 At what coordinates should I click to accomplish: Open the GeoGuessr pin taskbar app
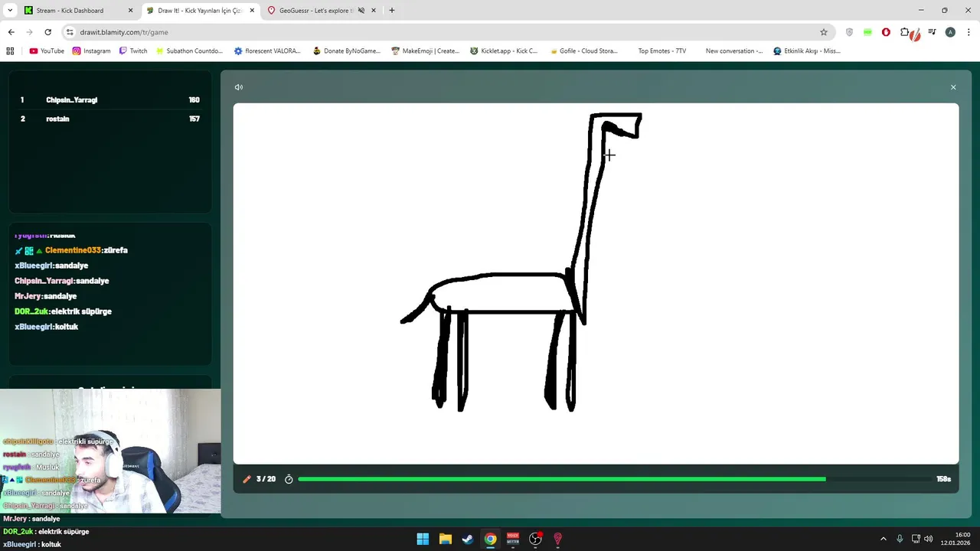[x=558, y=539]
